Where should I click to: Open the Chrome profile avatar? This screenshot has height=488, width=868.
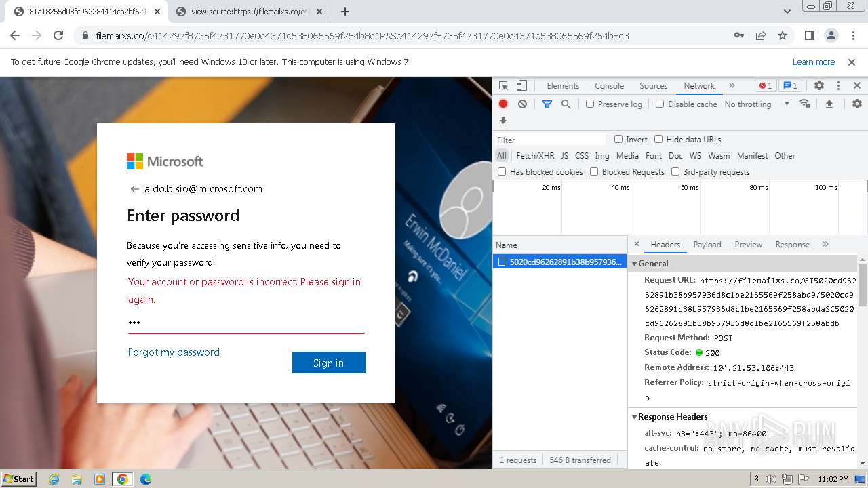(x=831, y=35)
